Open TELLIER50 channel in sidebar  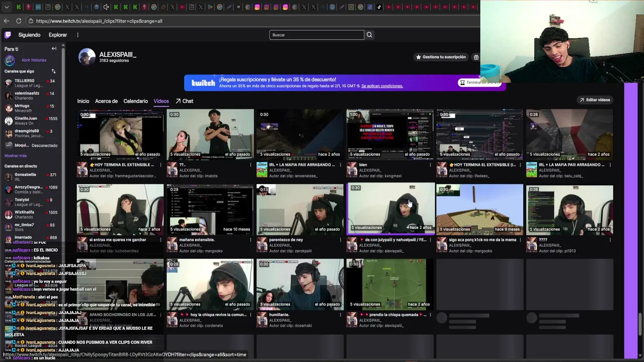30,83
